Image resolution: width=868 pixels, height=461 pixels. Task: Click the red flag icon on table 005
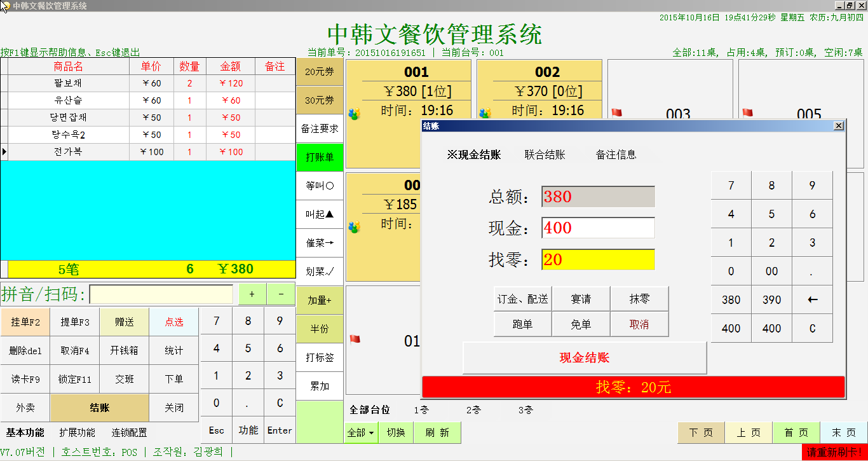click(x=747, y=113)
